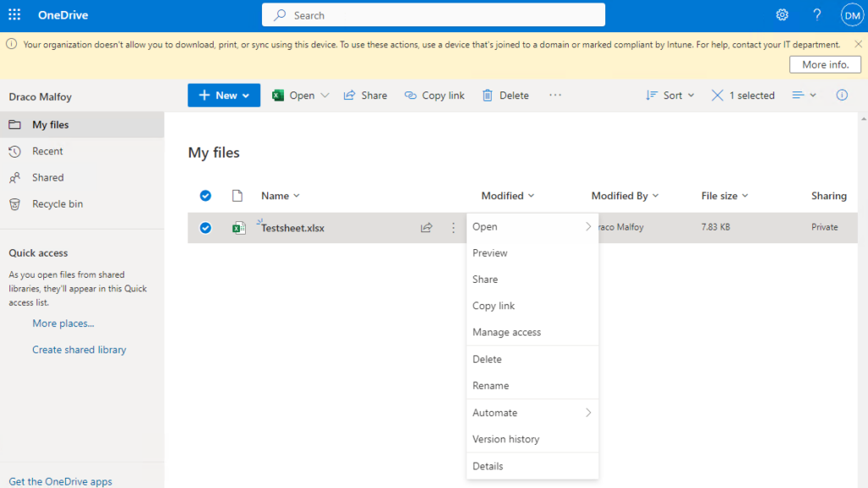Expand the Sort options dropdown
Image resolution: width=868 pixels, height=488 pixels.
pyautogui.click(x=670, y=95)
